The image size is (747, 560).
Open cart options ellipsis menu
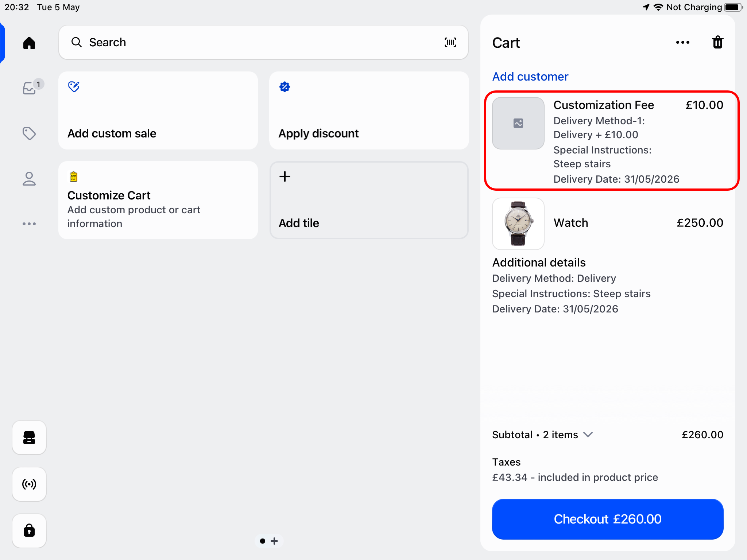coord(682,42)
